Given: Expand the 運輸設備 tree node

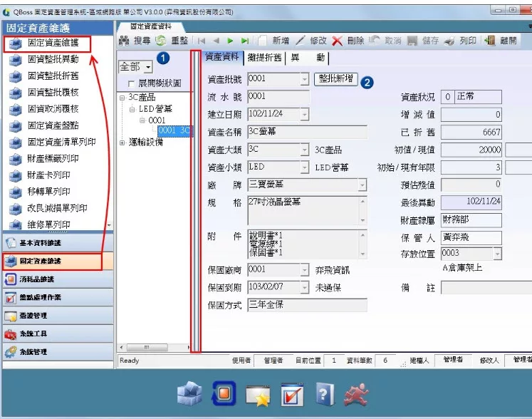Looking at the screenshot, I should pos(122,143).
